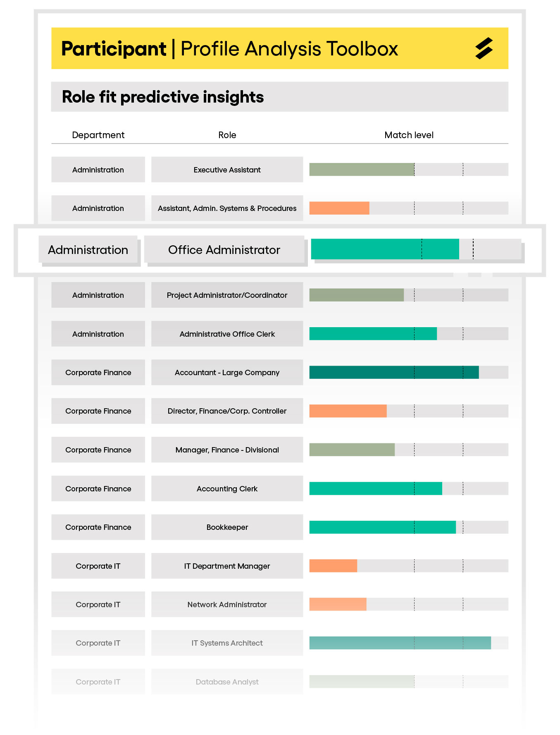Click the Office Administrator match level bar
Screen dimensions: 560x735
coord(385,249)
